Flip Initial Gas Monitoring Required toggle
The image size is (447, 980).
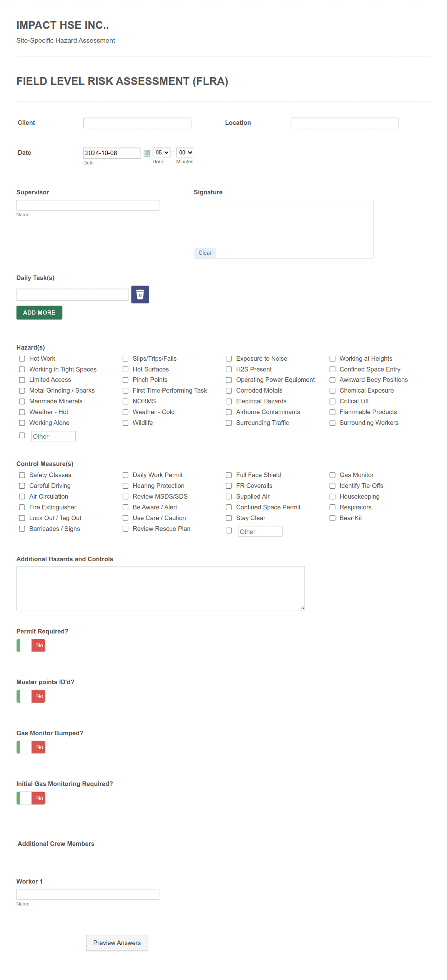pos(31,798)
